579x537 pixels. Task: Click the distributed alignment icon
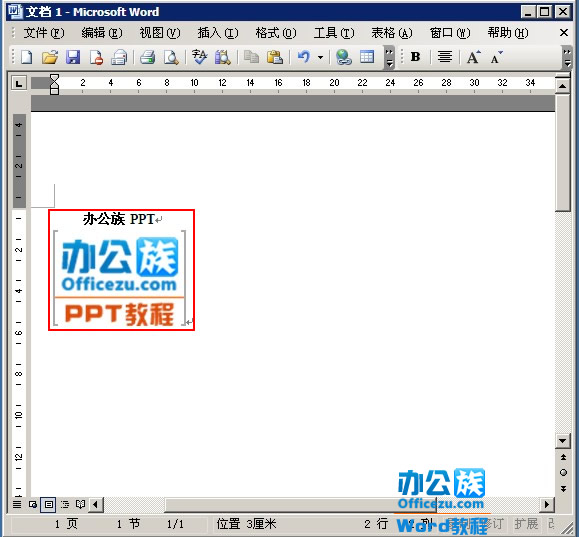(x=445, y=57)
